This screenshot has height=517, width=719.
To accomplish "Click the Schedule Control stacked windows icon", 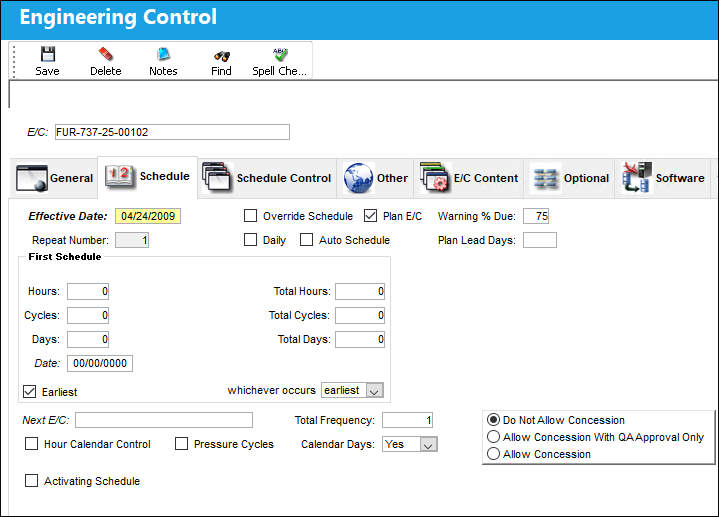I will [x=217, y=177].
